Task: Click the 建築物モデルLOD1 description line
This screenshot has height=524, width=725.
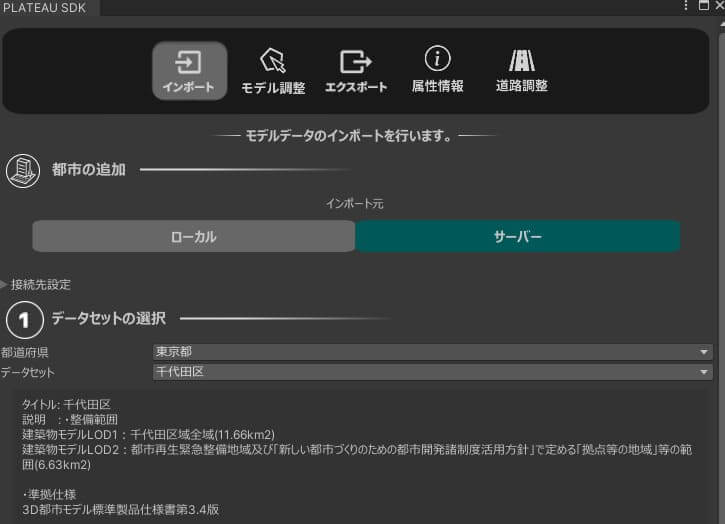Action: click(x=148, y=435)
